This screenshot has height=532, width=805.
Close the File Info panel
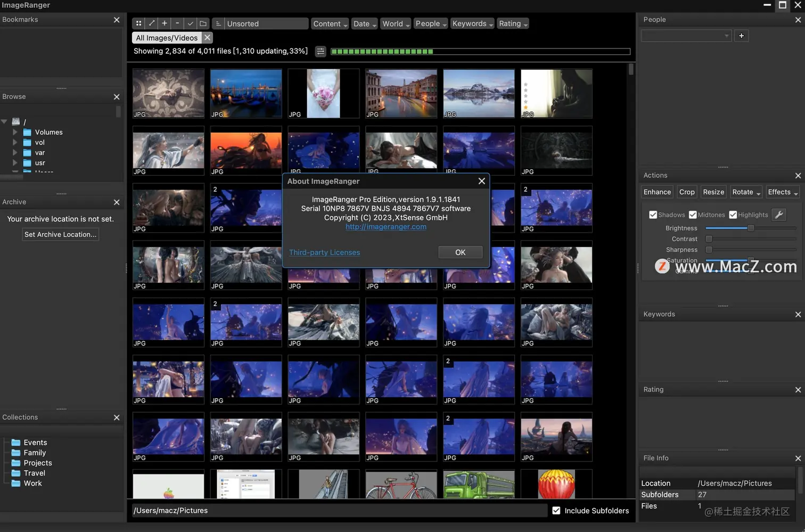798,459
